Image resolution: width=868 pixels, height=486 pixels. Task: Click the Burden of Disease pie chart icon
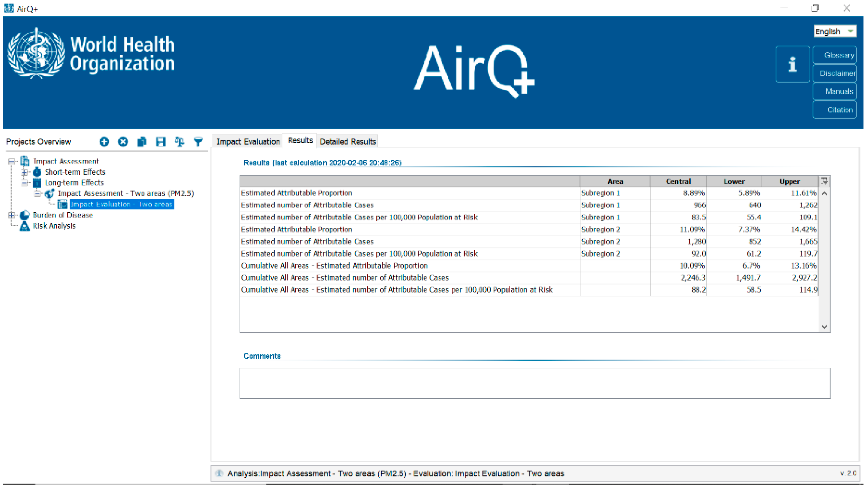pyautogui.click(x=25, y=215)
